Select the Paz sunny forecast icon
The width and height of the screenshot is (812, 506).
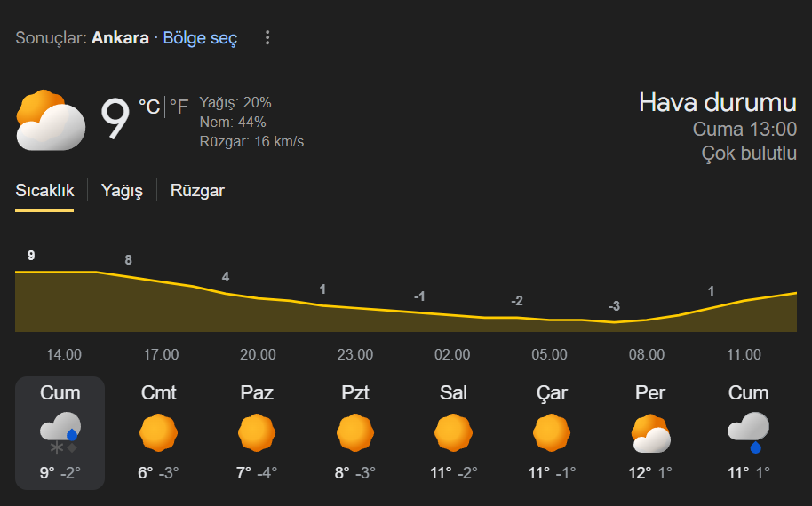click(257, 433)
